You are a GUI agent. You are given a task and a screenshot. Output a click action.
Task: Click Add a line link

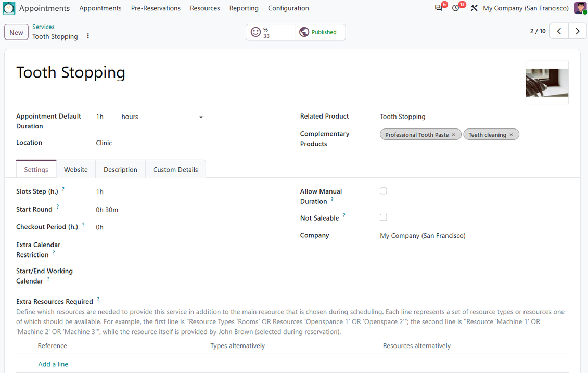pos(53,364)
